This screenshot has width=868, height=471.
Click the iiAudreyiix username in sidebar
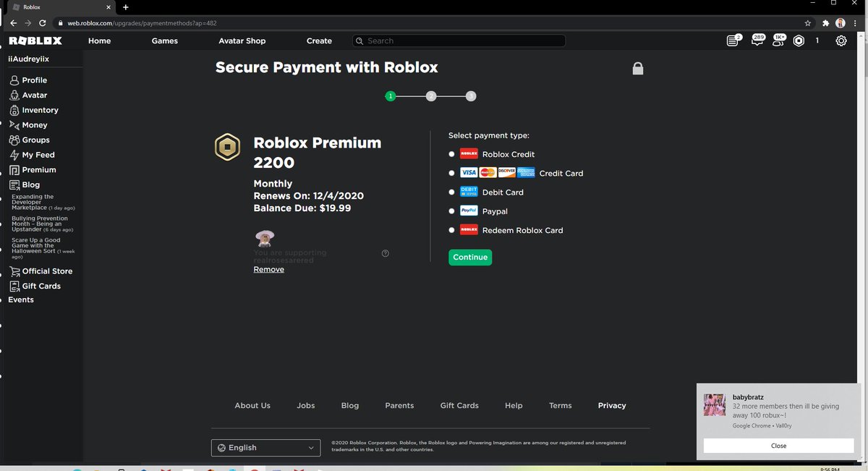29,59
